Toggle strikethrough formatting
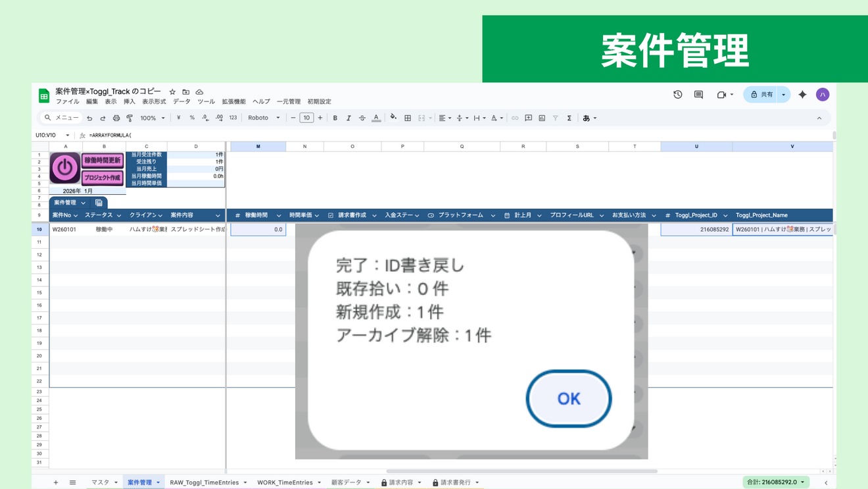Screen dimensions: 868x489 (x=362, y=118)
